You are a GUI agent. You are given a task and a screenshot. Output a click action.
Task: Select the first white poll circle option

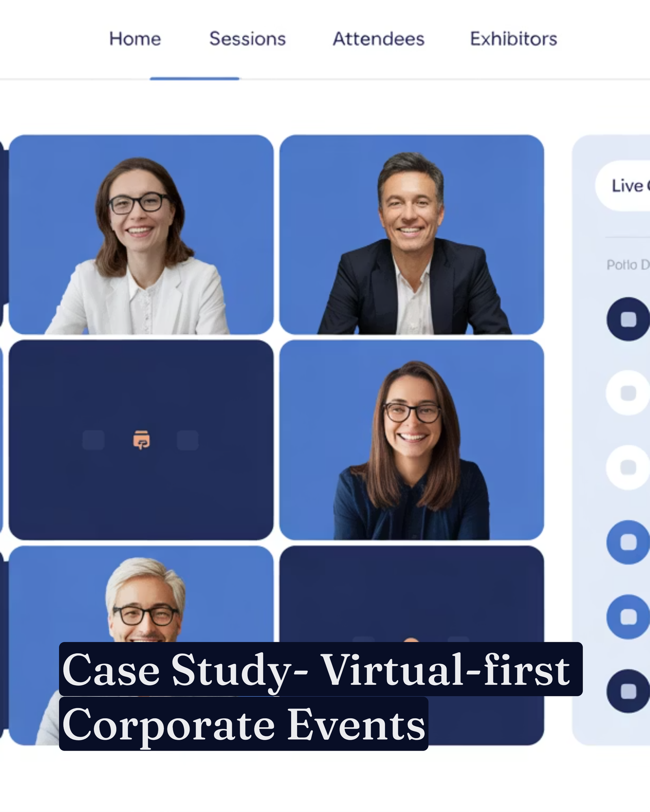(628, 393)
